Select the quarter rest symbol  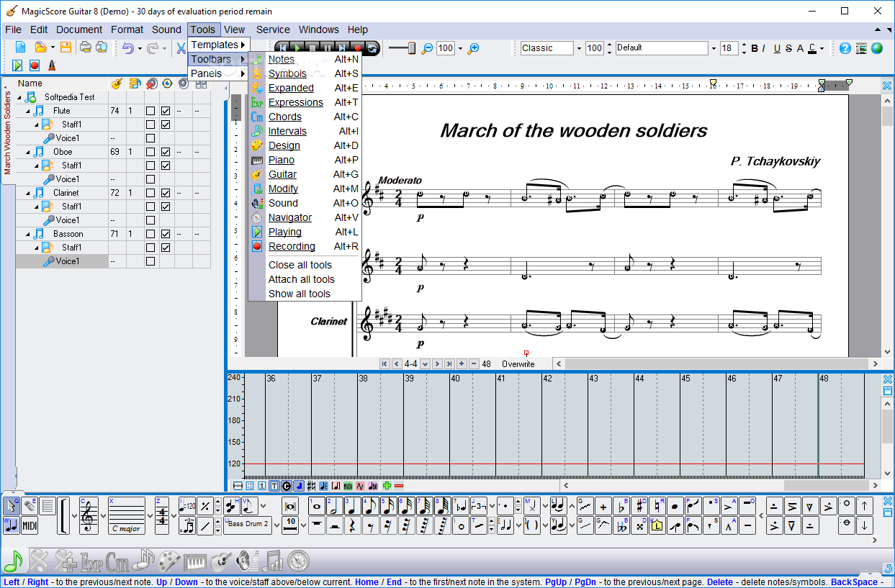[352, 526]
